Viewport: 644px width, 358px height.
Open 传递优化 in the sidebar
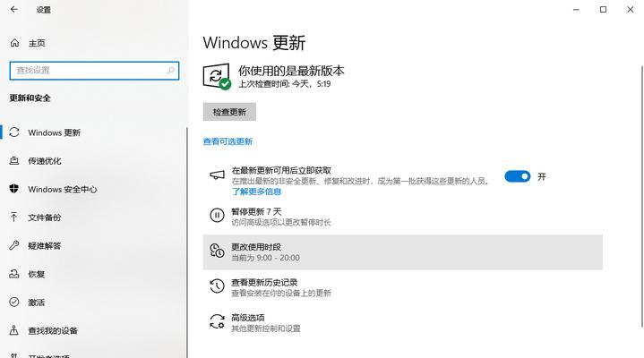45,161
